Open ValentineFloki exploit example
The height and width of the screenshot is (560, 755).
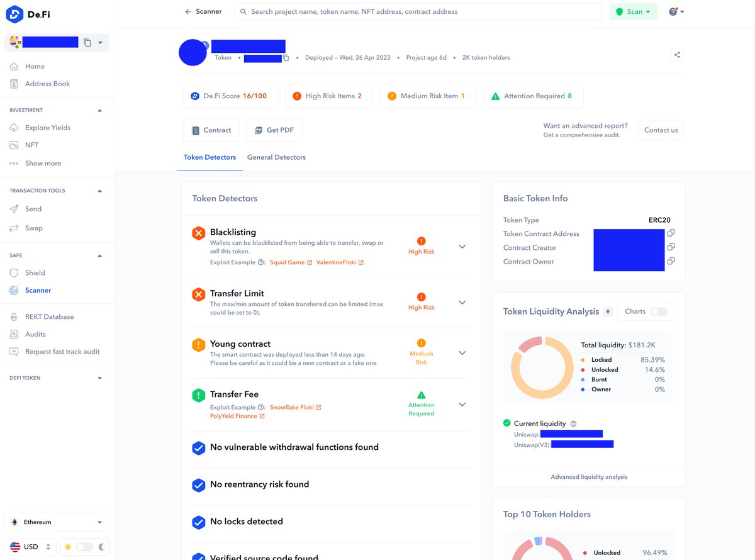(x=340, y=262)
